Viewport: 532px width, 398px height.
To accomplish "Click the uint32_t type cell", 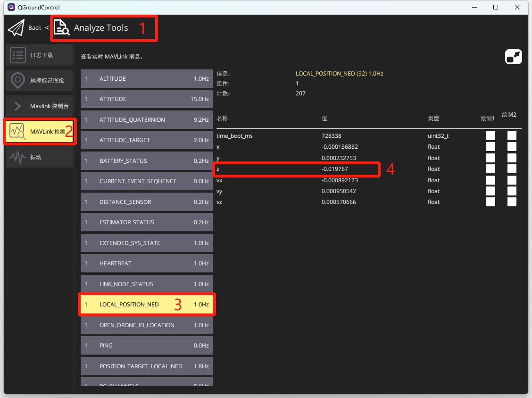I will 438,136.
